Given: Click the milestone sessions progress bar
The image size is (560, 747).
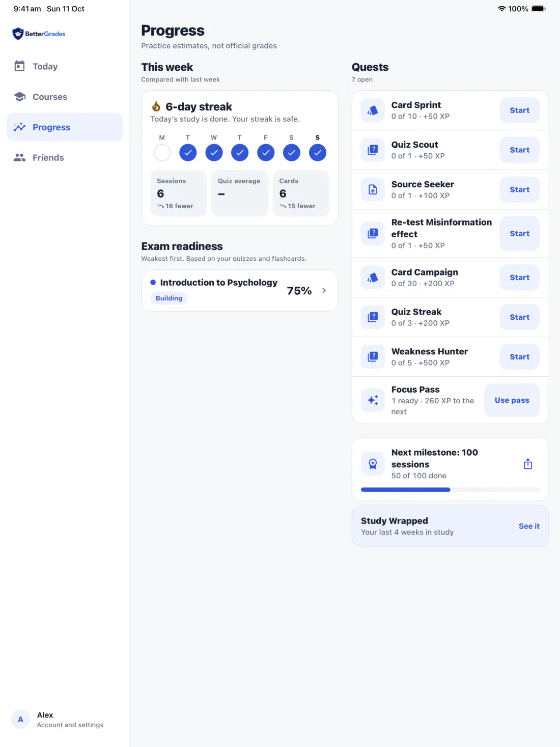Looking at the screenshot, I should click(x=451, y=490).
